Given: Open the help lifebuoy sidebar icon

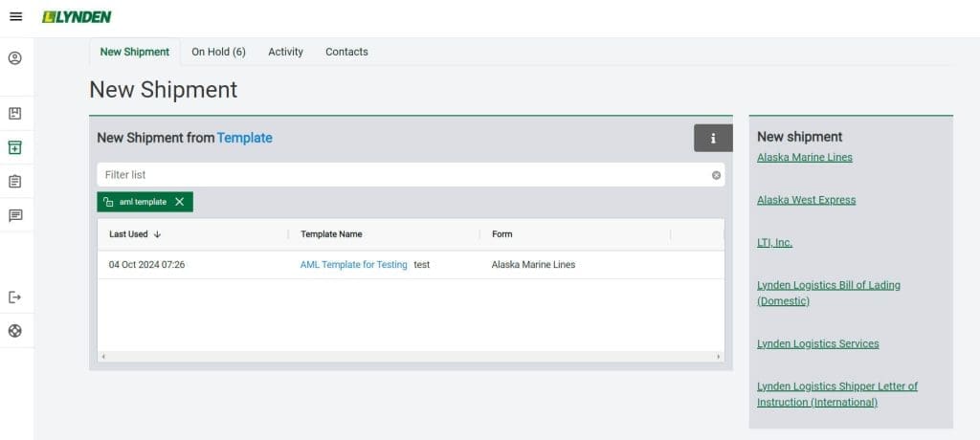Looking at the screenshot, I should pyautogui.click(x=15, y=331).
